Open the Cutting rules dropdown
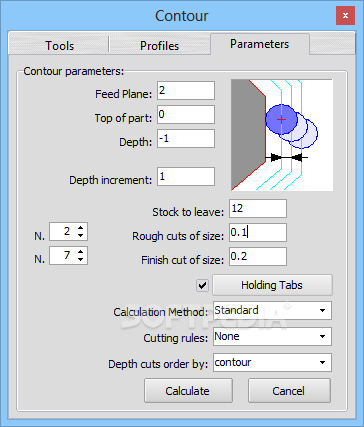364x427 pixels. point(272,337)
